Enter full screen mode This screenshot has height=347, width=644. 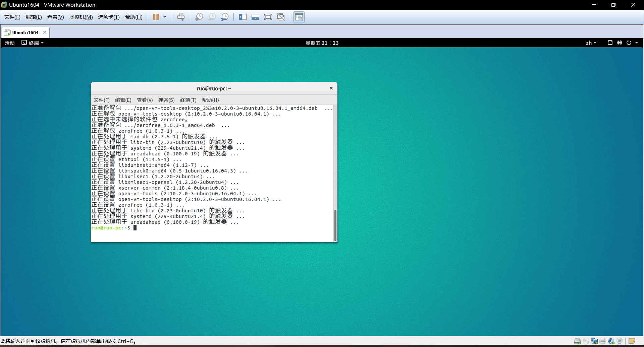(x=268, y=17)
